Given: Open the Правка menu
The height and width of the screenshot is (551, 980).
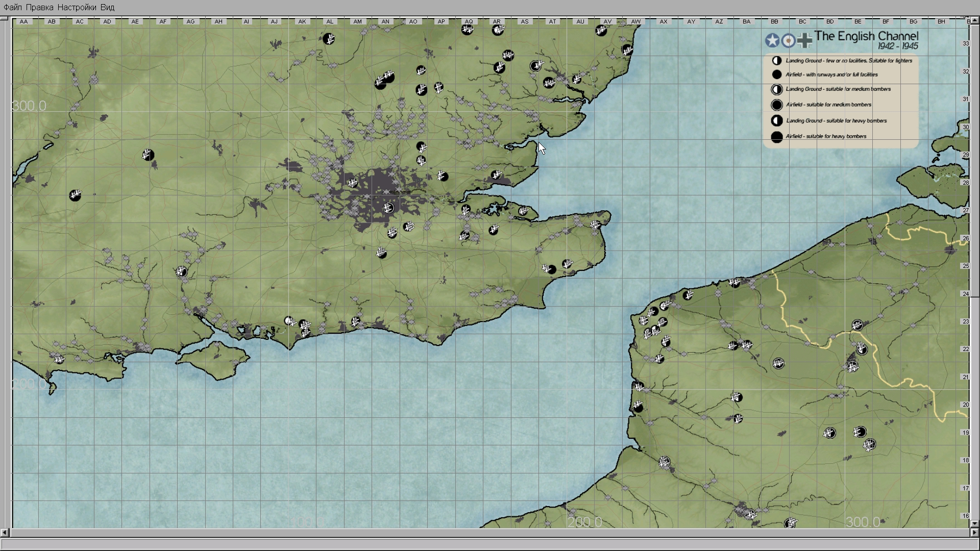Looking at the screenshot, I should pos(39,7).
